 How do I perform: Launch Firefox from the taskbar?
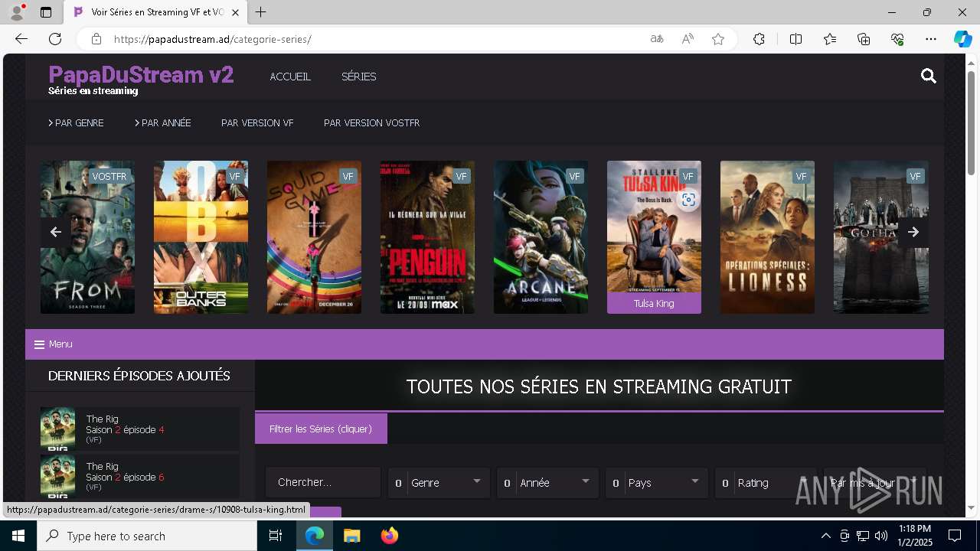389,536
